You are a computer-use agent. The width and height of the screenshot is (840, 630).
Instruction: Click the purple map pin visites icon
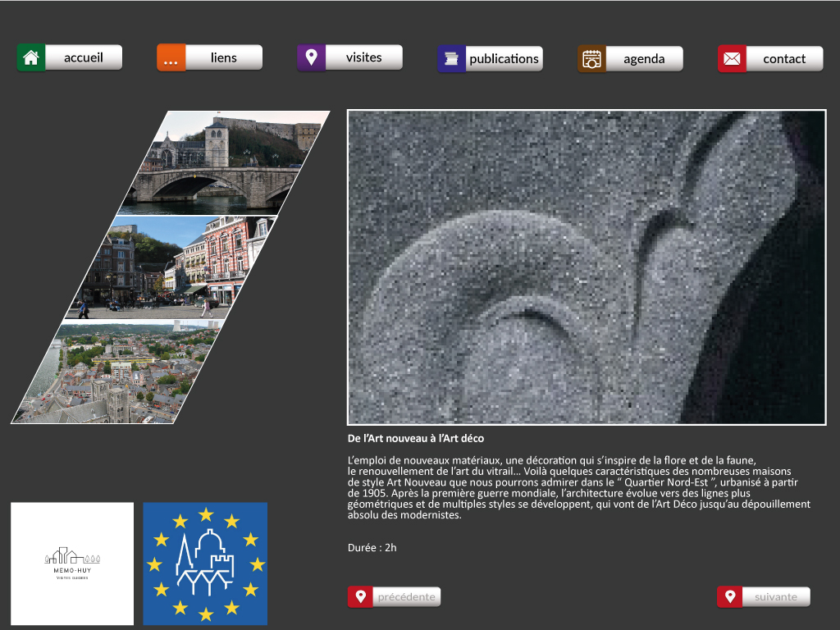[311, 58]
